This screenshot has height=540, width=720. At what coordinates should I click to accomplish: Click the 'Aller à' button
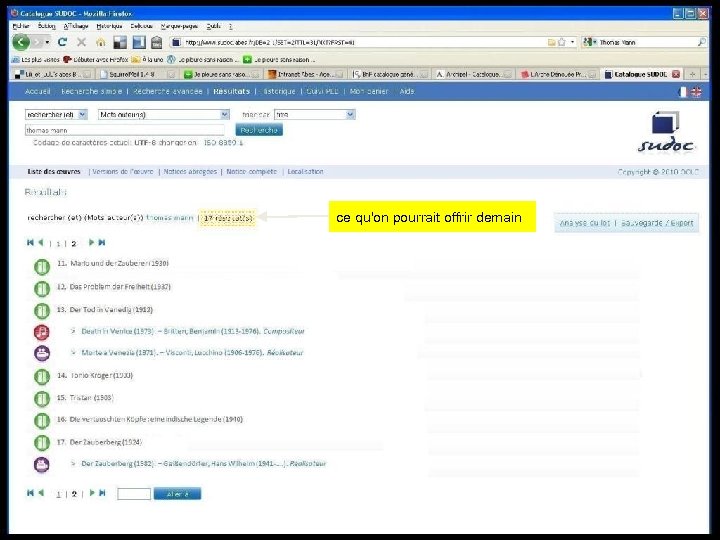[177, 494]
